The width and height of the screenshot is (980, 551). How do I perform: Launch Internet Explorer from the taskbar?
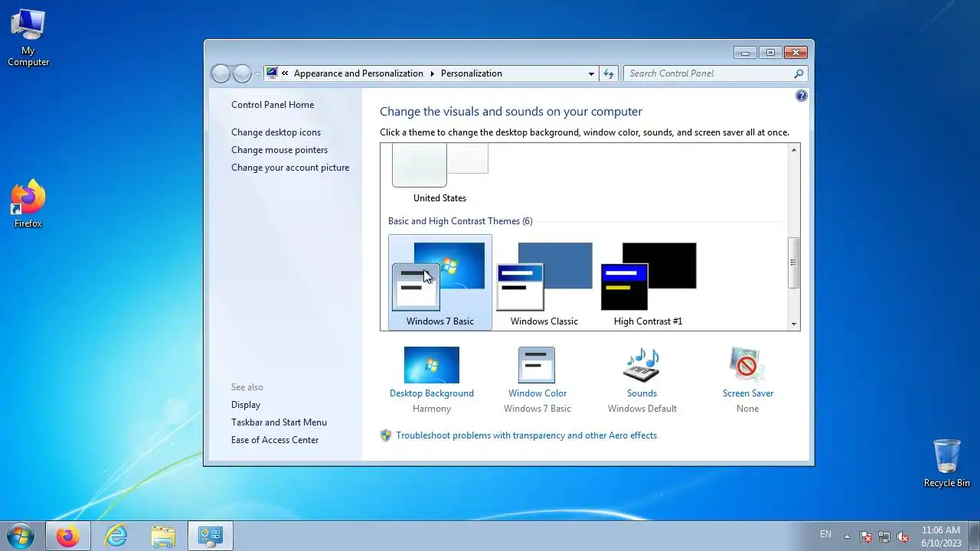[116, 536]
